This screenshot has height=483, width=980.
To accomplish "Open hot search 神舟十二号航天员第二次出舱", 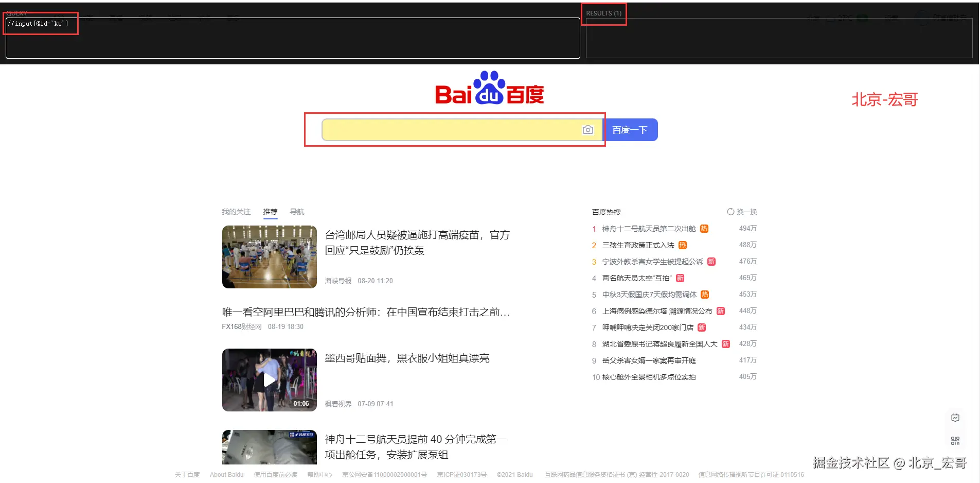I will [649, 229].
